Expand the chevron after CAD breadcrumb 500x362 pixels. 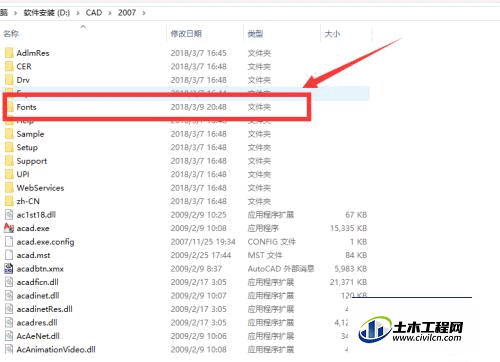coord(110,13)
